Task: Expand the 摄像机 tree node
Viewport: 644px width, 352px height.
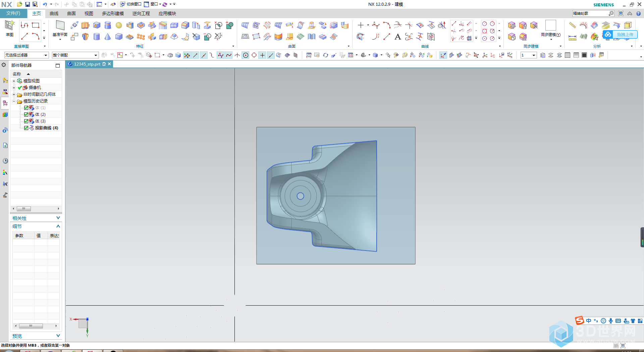Action: click(14, 88)
